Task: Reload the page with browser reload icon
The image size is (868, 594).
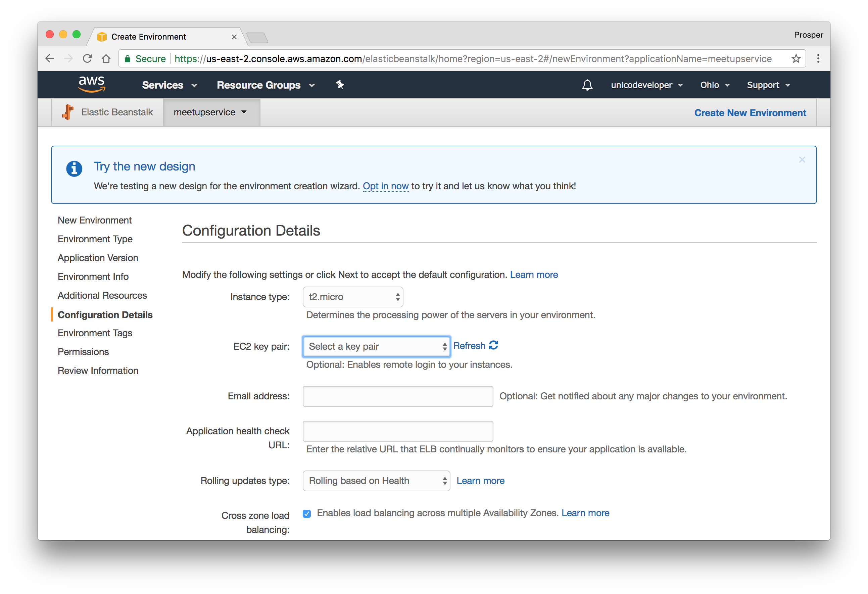Action: (87, 59)
